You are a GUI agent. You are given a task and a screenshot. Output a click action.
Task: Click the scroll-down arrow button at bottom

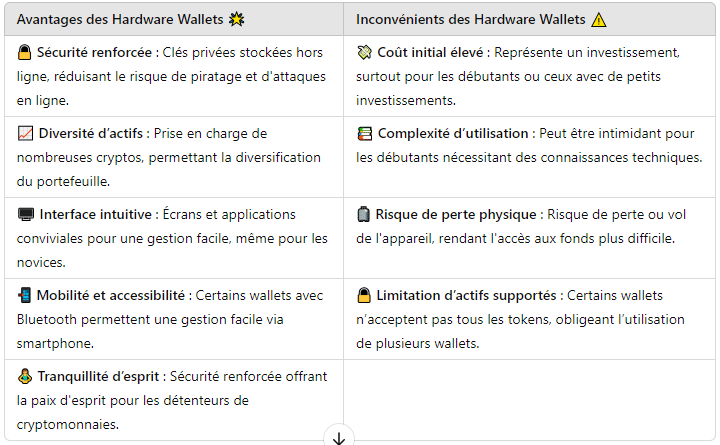pyautogui.click(x=339, y=437)
